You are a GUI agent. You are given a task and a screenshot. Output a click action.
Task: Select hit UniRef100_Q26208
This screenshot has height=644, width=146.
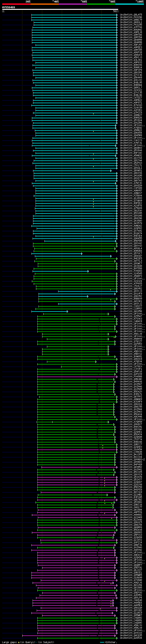point(131,485)
